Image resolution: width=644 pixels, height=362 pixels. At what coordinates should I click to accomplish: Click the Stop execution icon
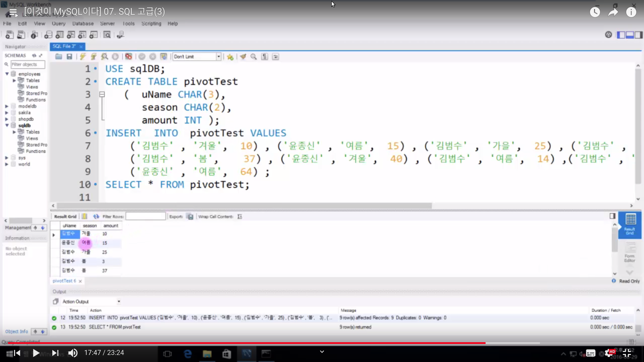(x=115, y=57)
